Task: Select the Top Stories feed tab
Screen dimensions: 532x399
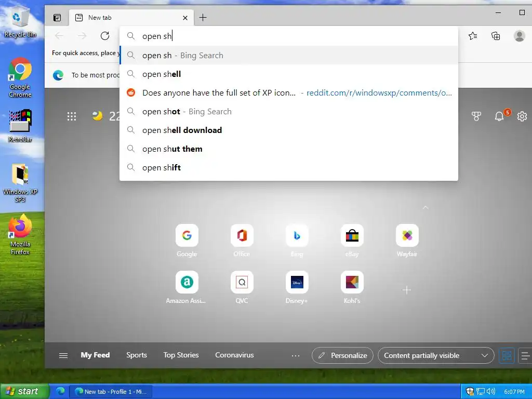Action: tap(181, 355)
